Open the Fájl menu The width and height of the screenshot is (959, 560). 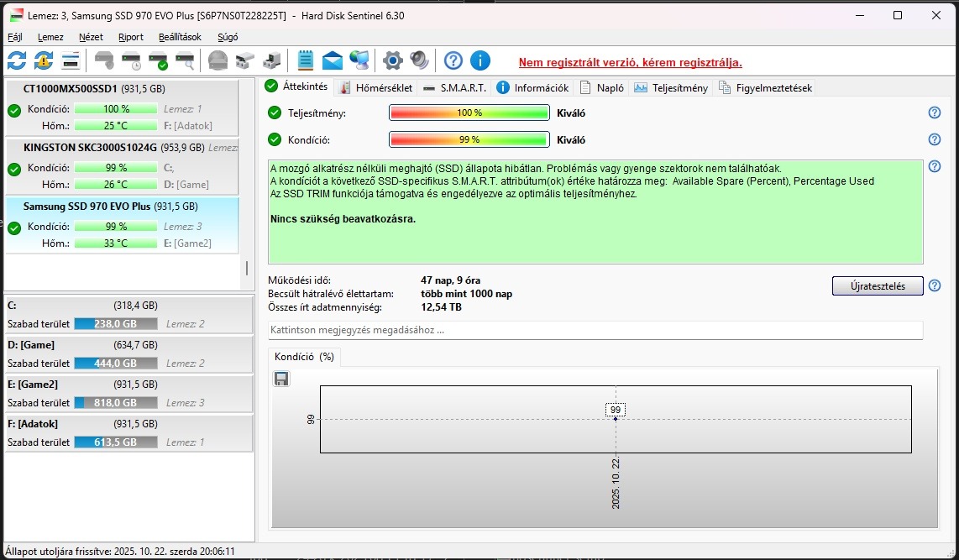(x=14, y=37)
